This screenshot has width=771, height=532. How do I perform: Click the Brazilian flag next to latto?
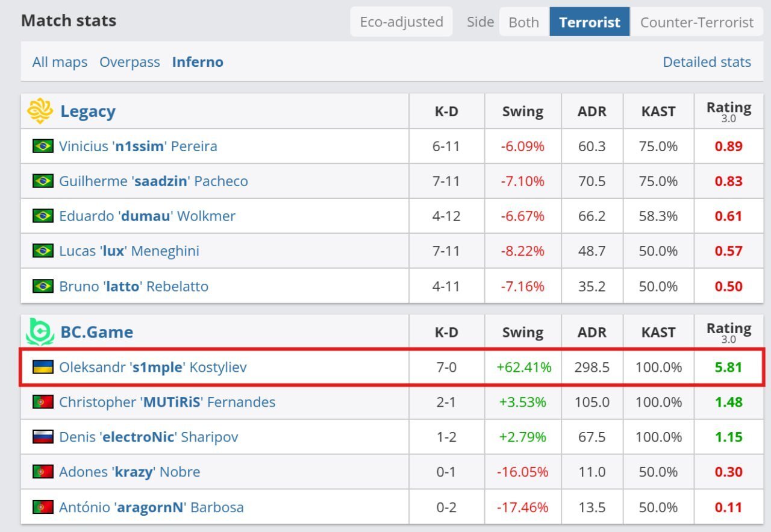point(43,286)
